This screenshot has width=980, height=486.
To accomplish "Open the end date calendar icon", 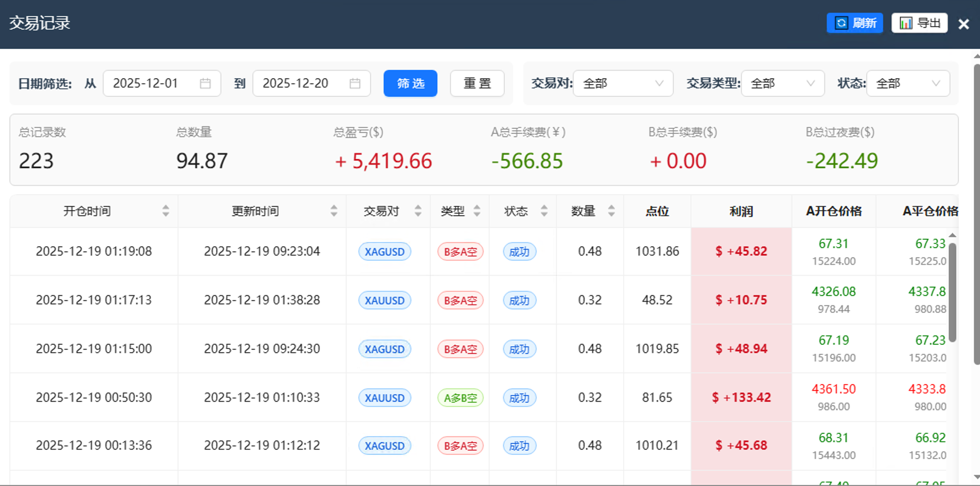I will 355,83.
